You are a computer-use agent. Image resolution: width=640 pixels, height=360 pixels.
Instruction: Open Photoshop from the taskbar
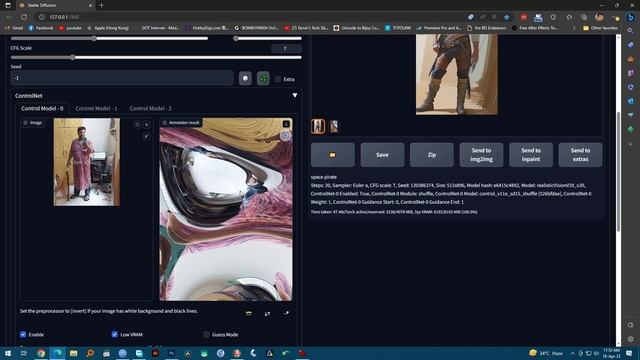pos(171,353)
